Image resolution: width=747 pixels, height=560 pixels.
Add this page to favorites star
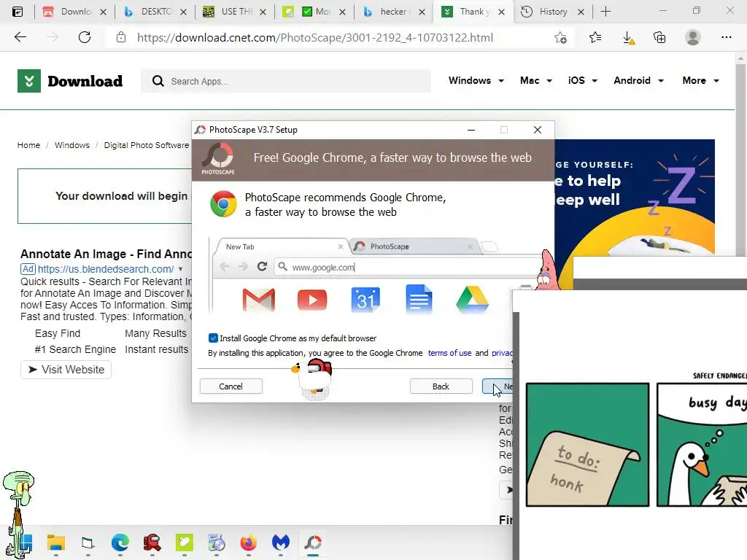point(561,38)
